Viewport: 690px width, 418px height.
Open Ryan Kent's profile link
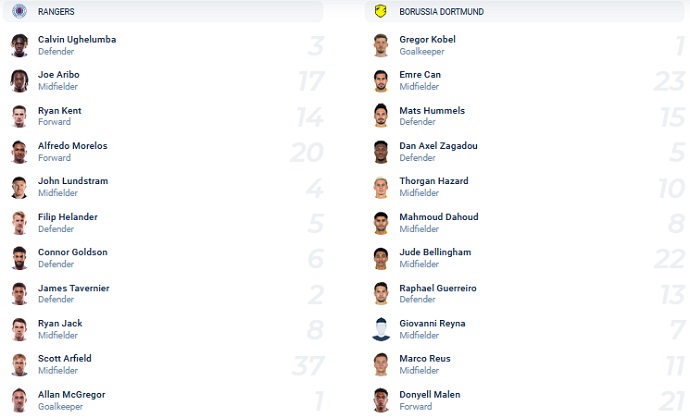pyautogui.click(x=59, y=110)
